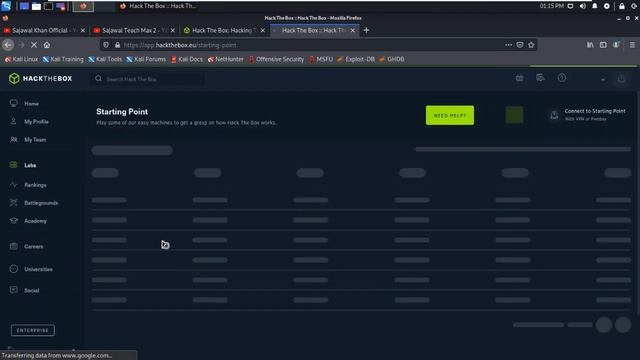
Task: Open Rankings in the sidebar
Action: [28, 185]
